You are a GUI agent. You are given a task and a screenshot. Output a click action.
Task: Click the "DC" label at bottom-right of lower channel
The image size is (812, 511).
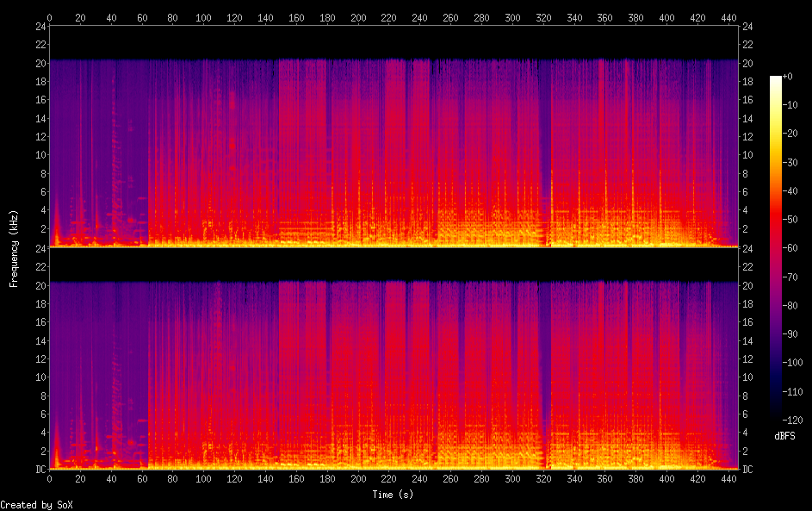[748, 470]
